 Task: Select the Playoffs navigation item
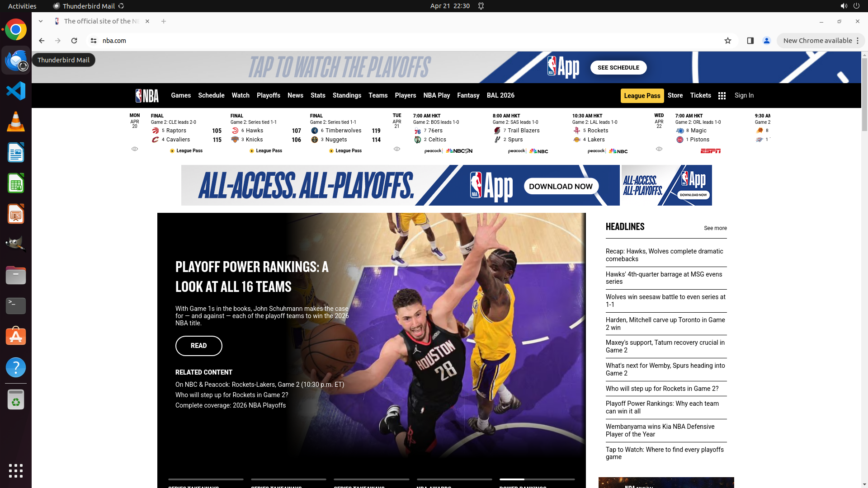tap(269, 95)
